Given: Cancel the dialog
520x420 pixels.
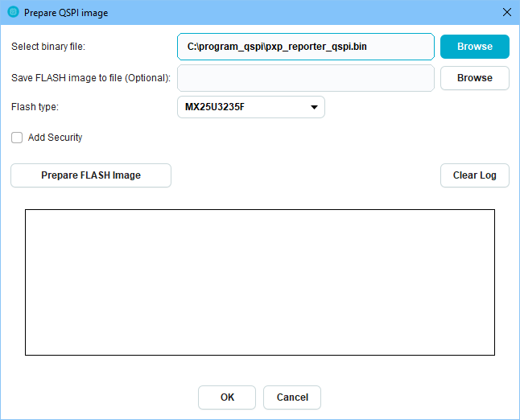Looking at the screenshot, I should 292,397.
